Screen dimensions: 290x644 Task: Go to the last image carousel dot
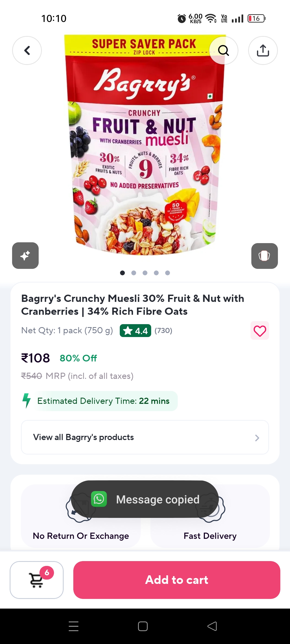[168, 273]
